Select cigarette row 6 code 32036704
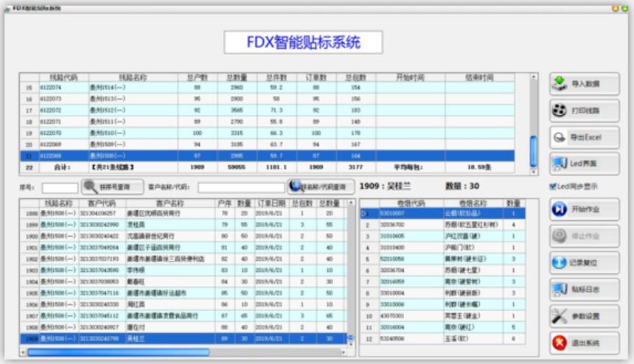This screenshot has width=634, height=364. pyautogui.click(x=443, y=270)
